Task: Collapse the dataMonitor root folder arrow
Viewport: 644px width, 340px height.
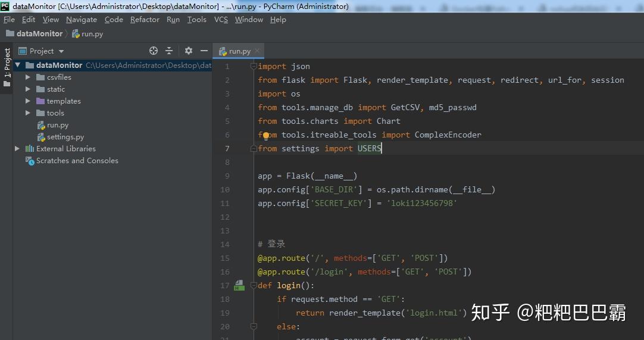Action: tap(18, 65)
